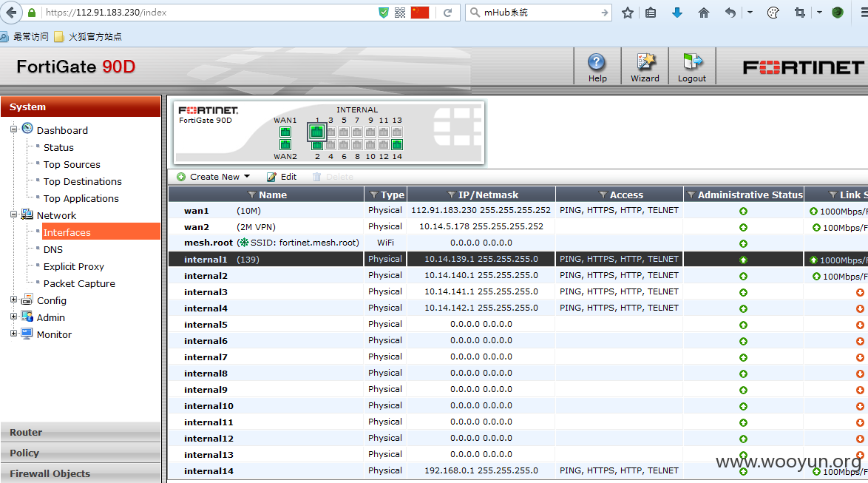Click the mHub search box
The height and width of the screenshot is (483, 868).
540,12
